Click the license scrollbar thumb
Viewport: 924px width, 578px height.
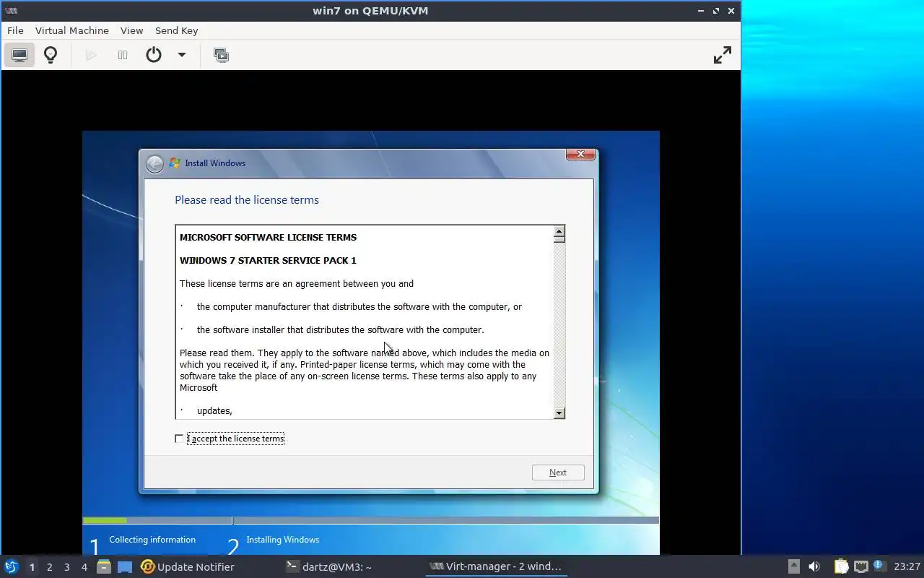pos(559,238)
